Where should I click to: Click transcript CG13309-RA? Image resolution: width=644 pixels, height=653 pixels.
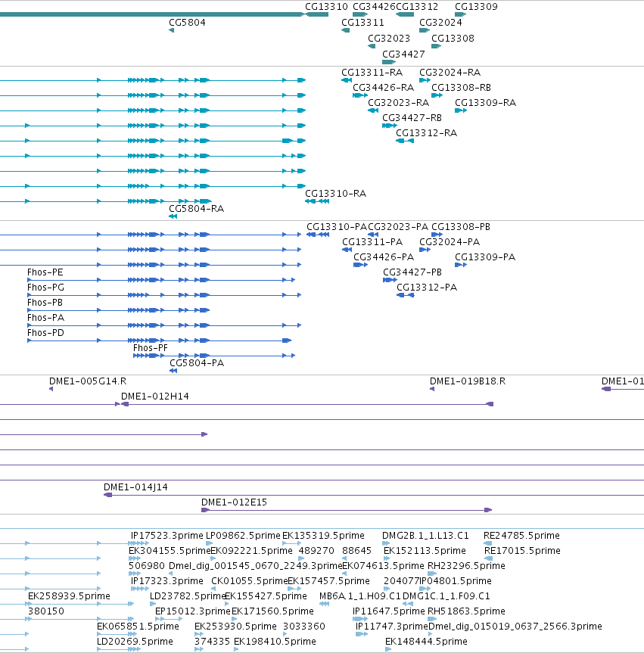point(485,102)
